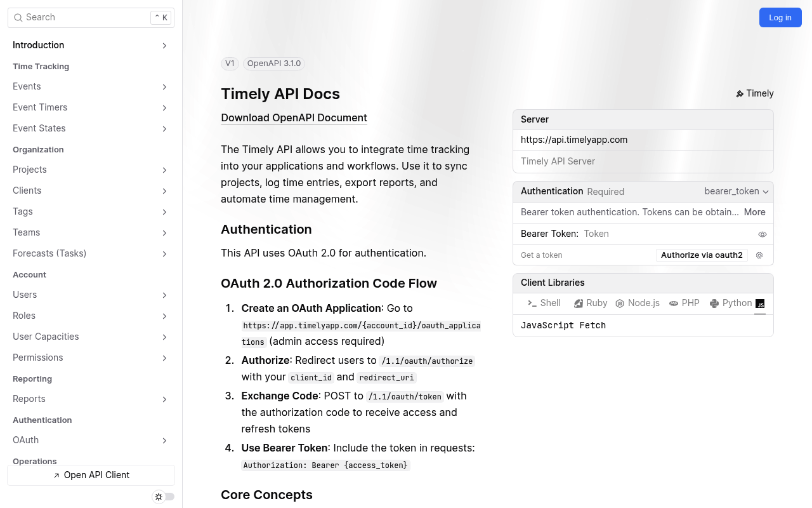
Task: Open the bearer_token authentication dropdown
Action: [737, 191]
